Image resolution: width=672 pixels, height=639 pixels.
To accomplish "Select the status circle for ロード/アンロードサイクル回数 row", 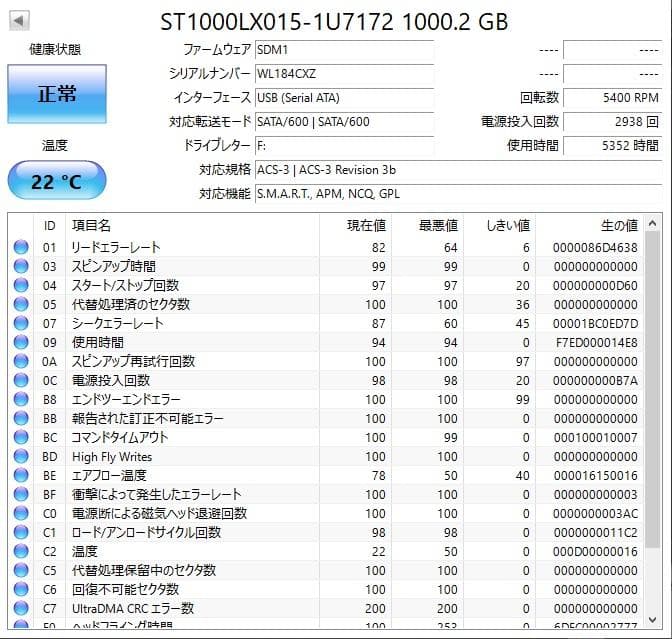I will (x=21, y=532).
